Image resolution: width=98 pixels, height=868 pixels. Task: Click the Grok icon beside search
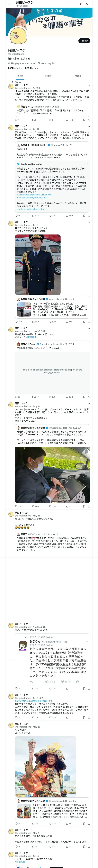(x=81, y=4)
